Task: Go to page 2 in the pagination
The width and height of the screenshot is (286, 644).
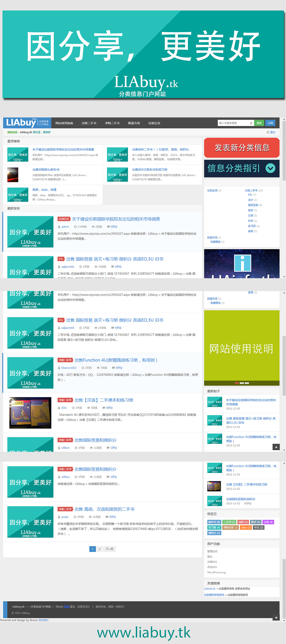Action: [99, 549]
